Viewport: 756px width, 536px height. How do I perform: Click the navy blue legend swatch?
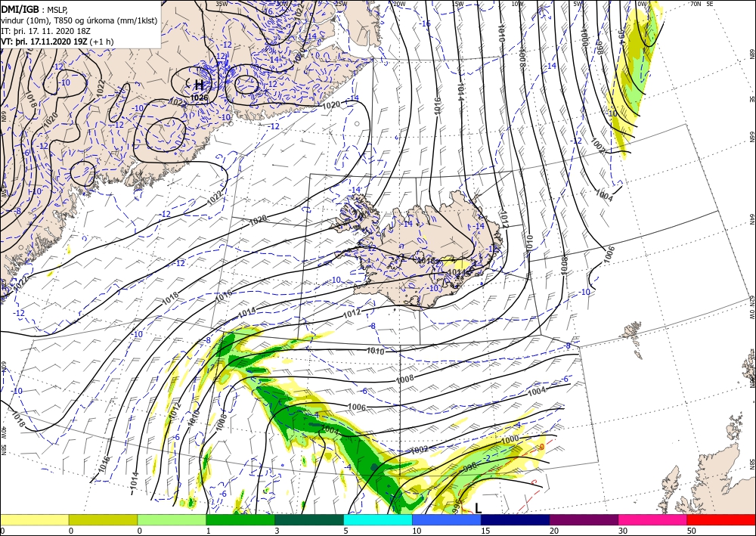(515, 519)
